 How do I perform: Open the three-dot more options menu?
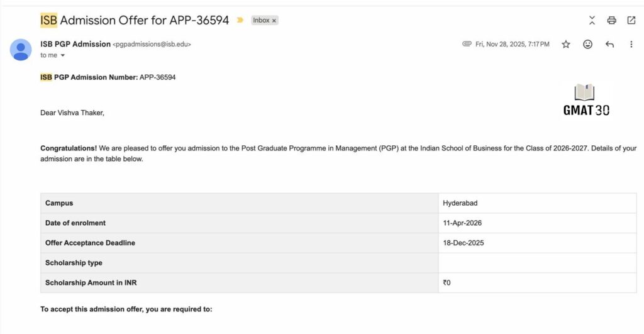point(631,44)
